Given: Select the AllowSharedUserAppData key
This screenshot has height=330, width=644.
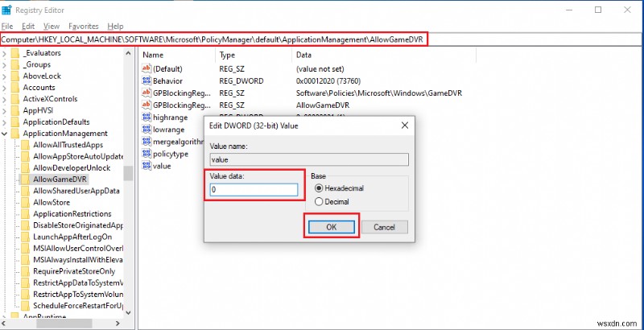Looking at the screenshot, I should click(x=76, y=191).
